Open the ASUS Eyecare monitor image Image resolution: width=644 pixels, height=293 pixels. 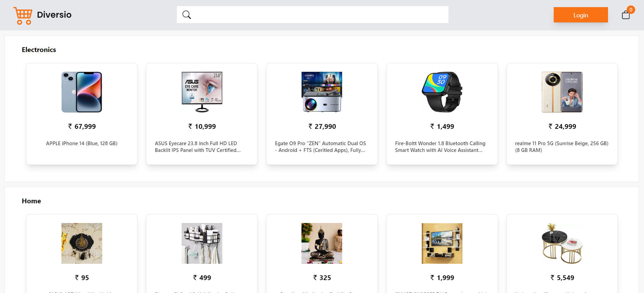(x=202, y=92)
